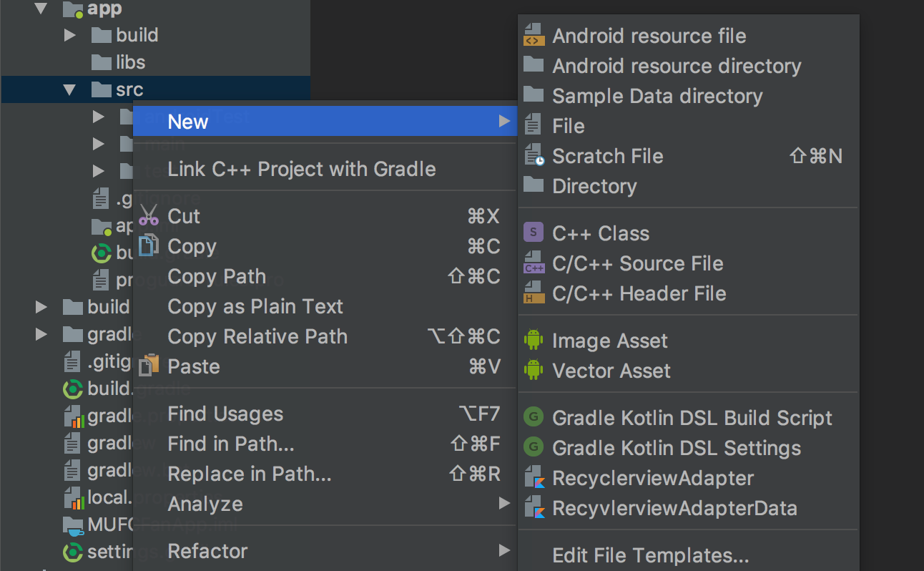Click the Image Asset Android icon

(534, 340)
